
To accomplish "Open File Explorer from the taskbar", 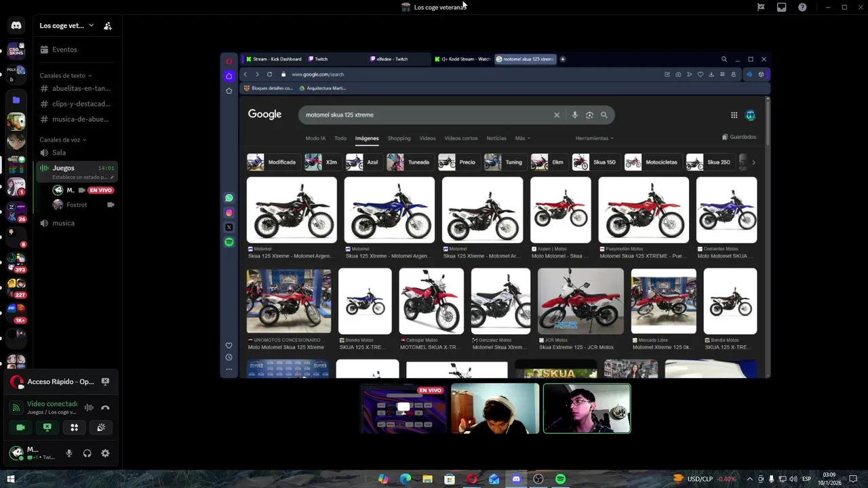I will [x=427, y=479].
